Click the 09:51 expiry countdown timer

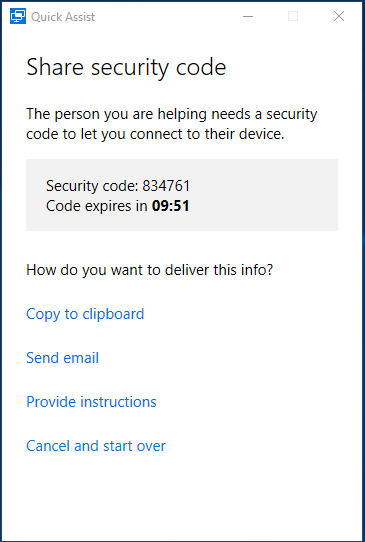click(171, 206)
